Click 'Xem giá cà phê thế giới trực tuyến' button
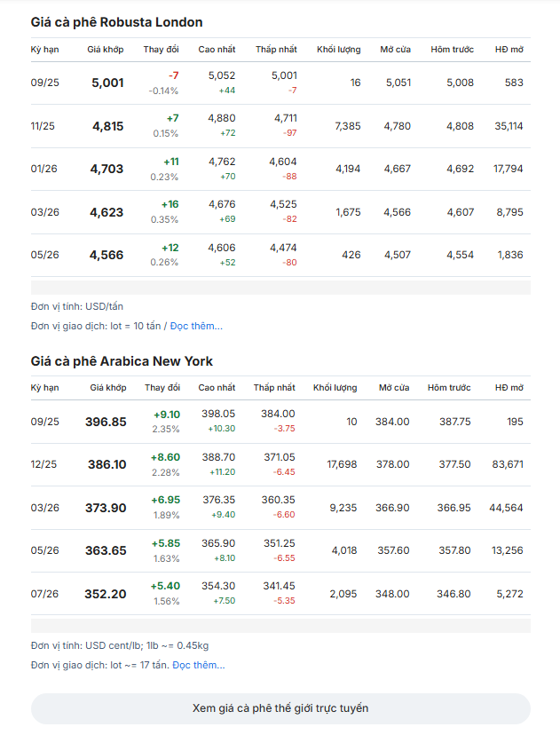This screenshot has width=560, height=735. click(280, 708)
